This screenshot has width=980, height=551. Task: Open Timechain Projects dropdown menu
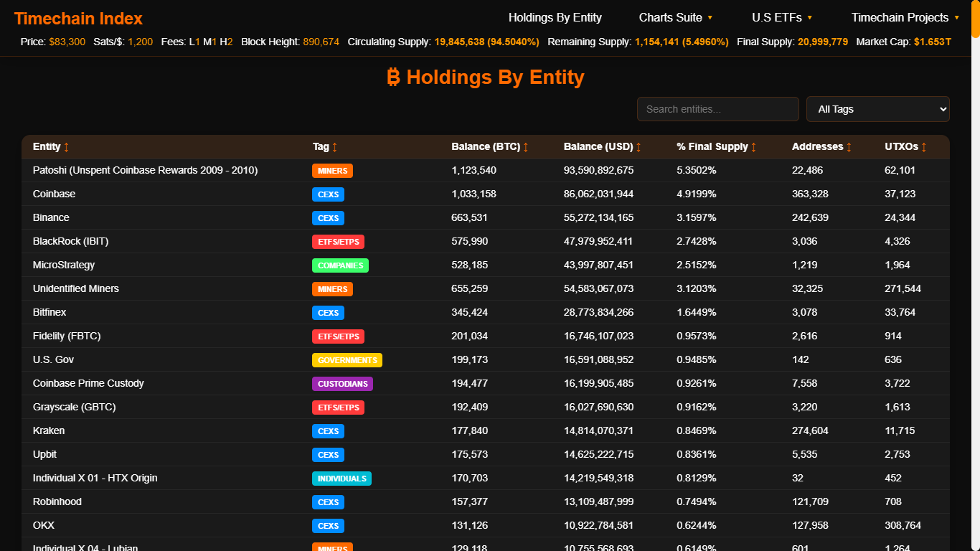coord(905,18)
